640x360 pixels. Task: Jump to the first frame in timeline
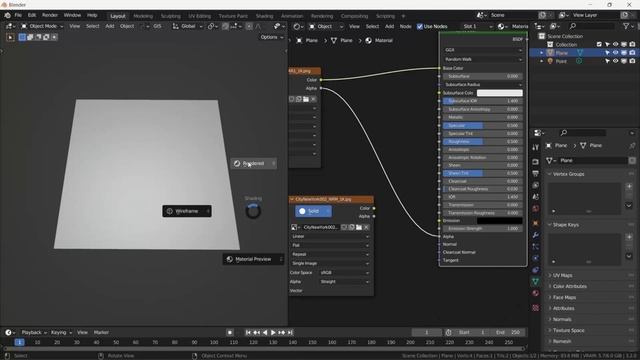(x=248, y=333)
